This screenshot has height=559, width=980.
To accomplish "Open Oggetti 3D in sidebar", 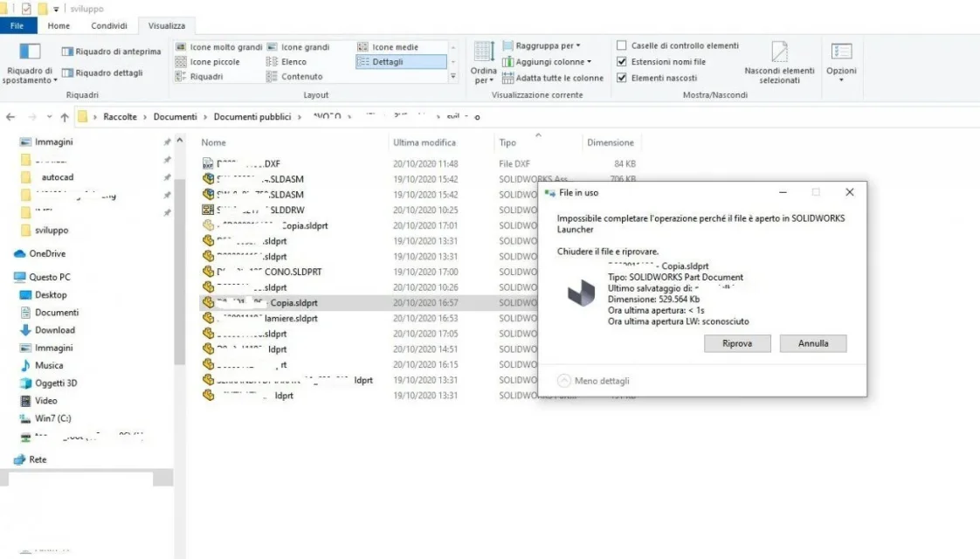I will 56,383.
